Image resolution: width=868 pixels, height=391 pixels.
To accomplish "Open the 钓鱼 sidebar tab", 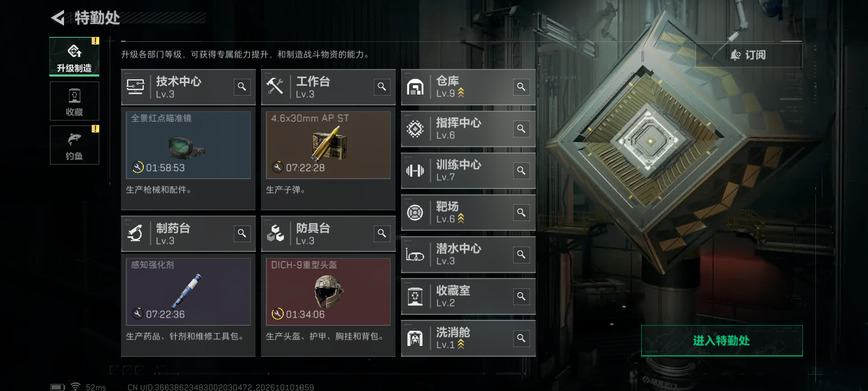I will tap(74, 145).
